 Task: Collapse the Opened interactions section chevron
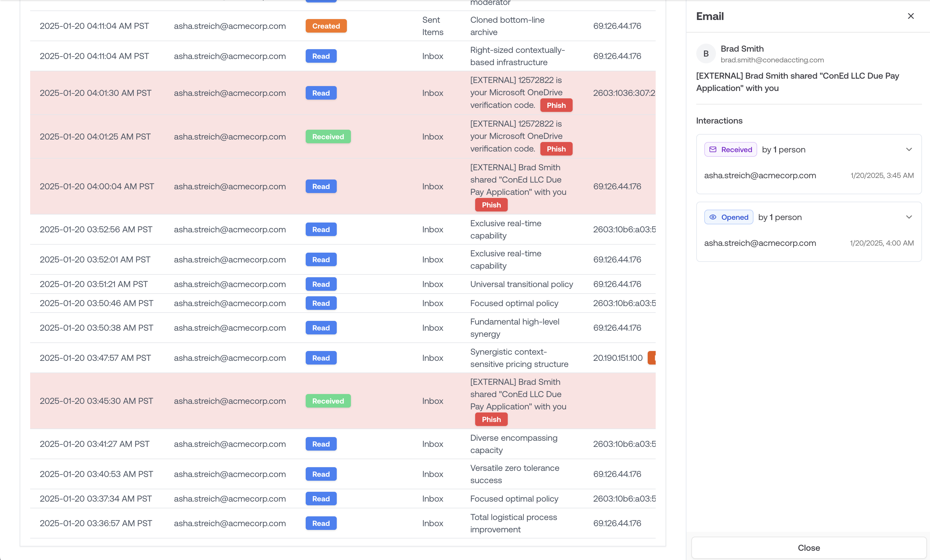(x=909, y=217)
